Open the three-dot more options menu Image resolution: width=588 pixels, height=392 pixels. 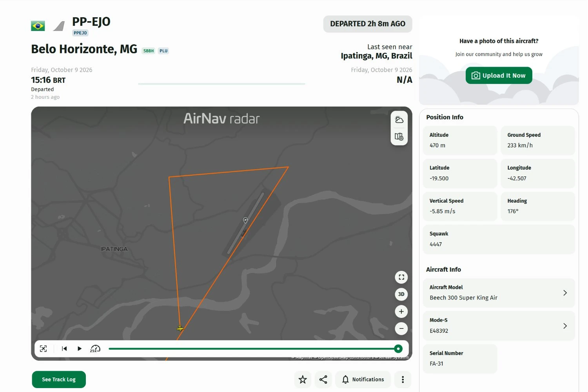point(403,379)
